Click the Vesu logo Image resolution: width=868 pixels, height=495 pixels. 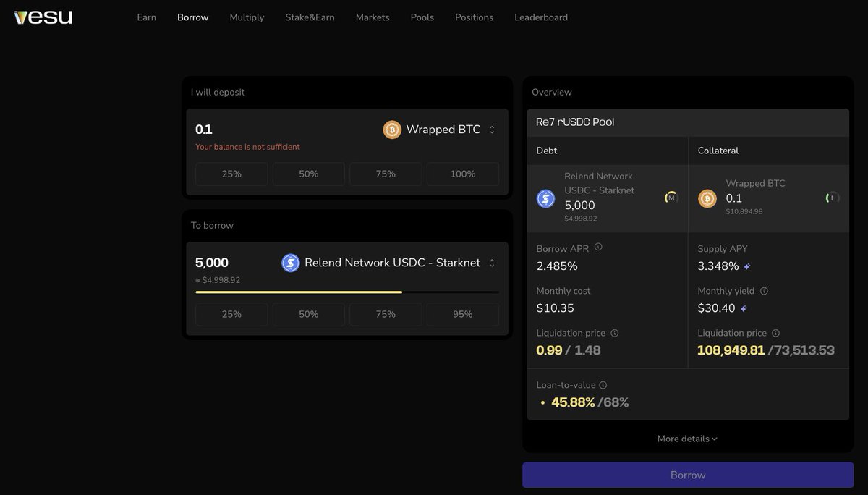[x=43, y=17]
